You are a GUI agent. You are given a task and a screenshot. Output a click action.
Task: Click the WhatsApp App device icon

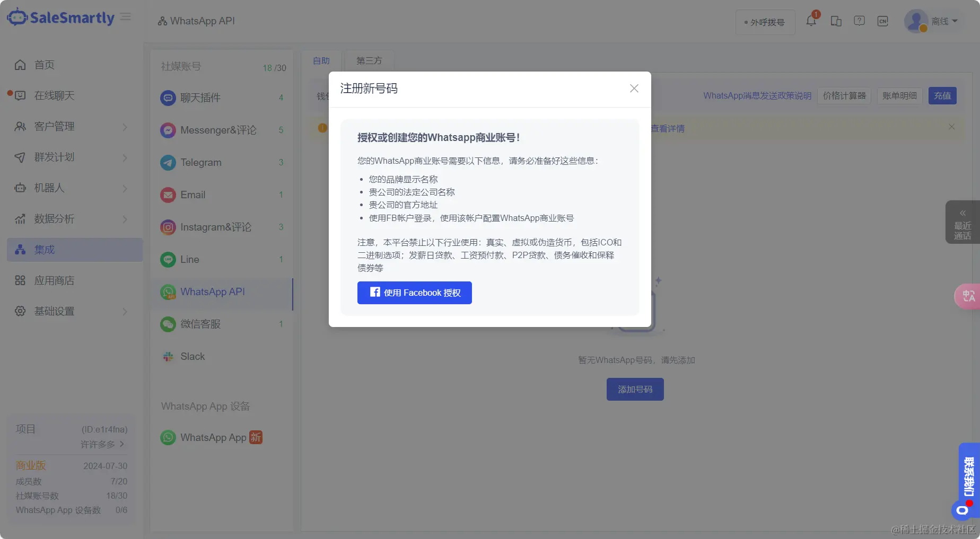click(168, 437)
